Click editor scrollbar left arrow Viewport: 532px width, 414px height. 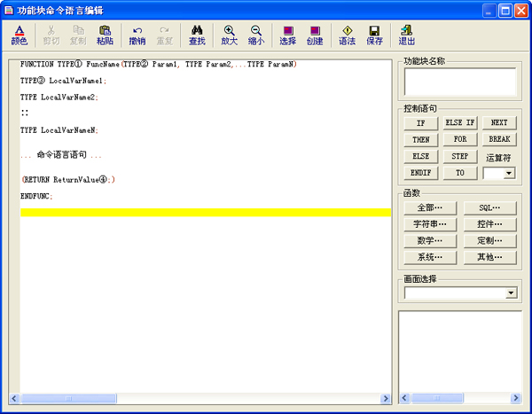point(14,398)
